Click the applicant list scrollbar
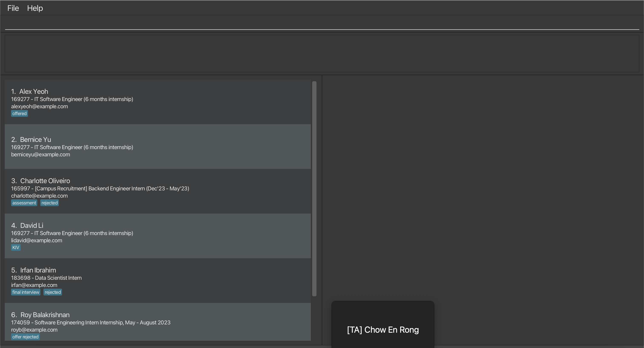The image size is (644, 348). tap(314, 189)
